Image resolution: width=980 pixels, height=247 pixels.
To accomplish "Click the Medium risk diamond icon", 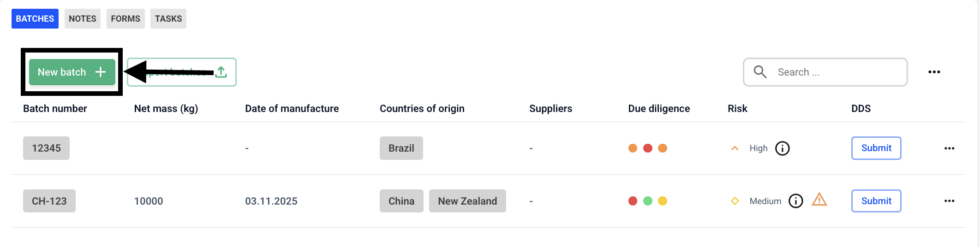I will click(x=735, y=201).
